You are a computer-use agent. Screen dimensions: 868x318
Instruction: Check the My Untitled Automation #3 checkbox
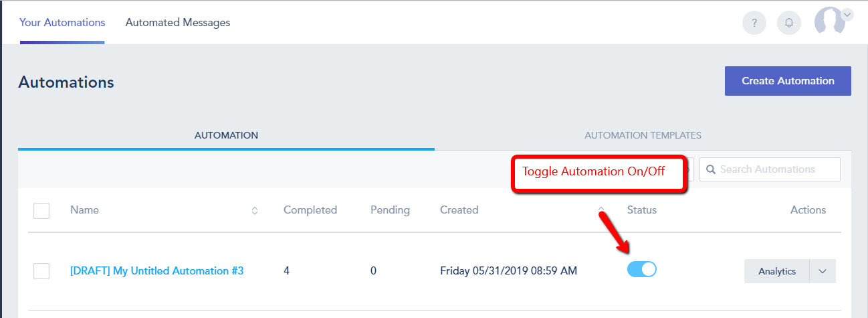point(41,271)
